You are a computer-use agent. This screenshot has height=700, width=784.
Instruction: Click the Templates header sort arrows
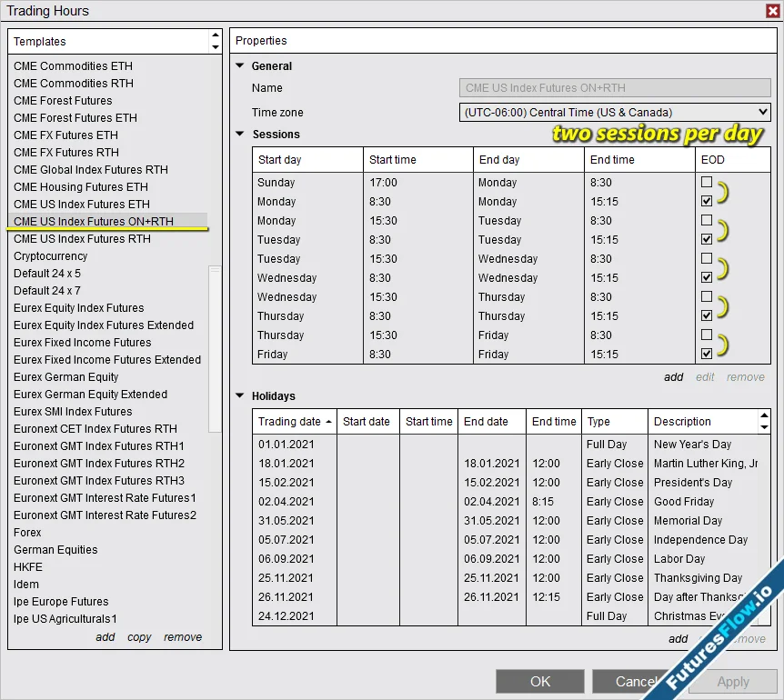coord(215,41)
